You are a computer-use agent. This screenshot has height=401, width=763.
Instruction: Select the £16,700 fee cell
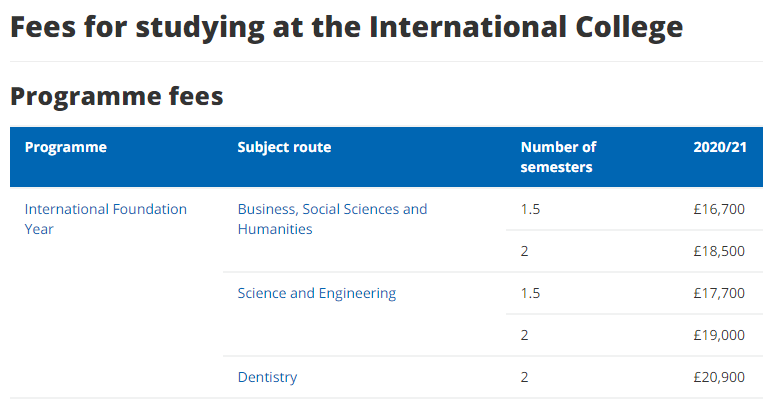coord(719,209)
